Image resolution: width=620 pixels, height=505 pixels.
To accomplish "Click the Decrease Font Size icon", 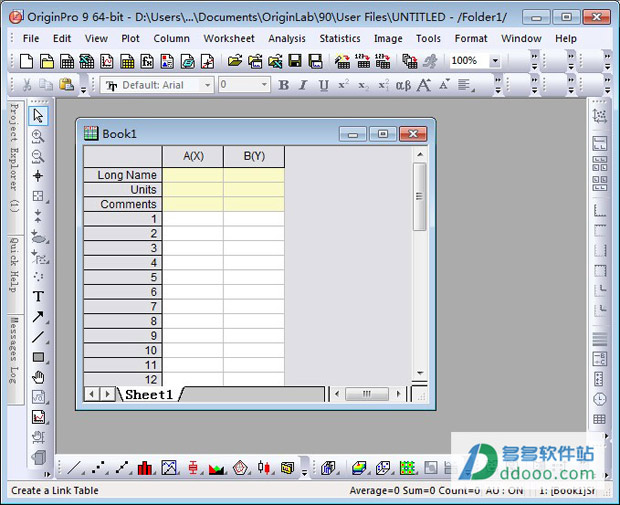I will (444, 85).
